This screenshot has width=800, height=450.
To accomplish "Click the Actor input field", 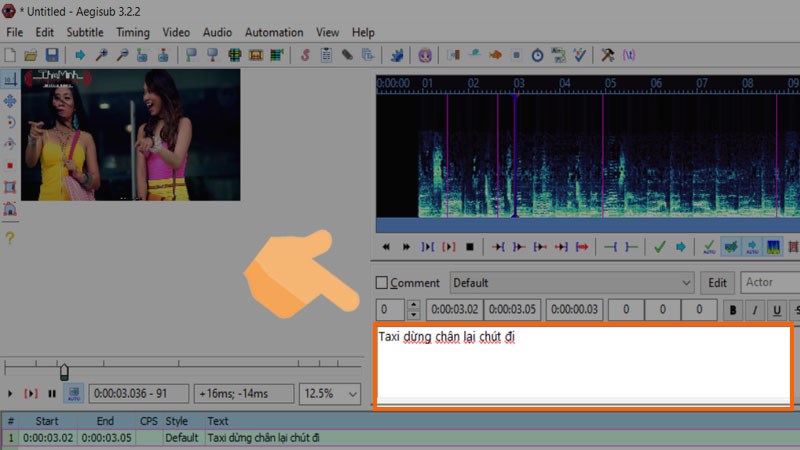I will tap(770, 283).
